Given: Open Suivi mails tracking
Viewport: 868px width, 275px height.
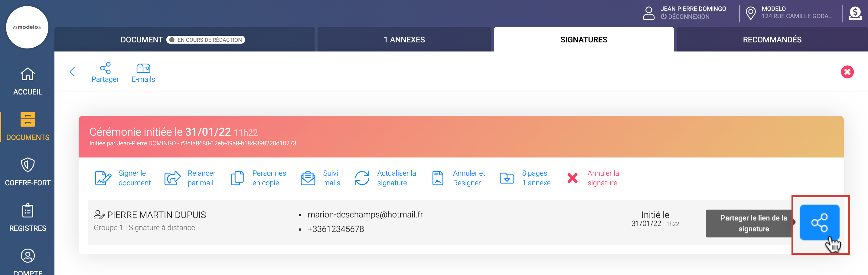Looking at the screenshot, I should (320, 178).
